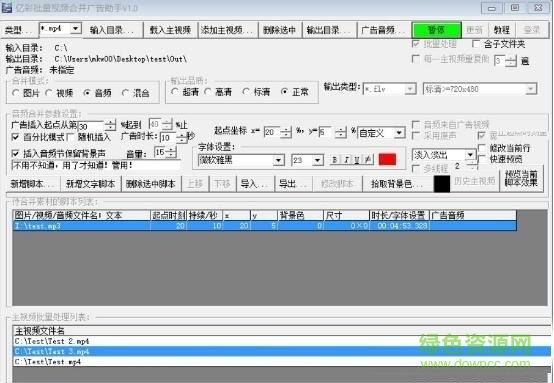Click the 类型 button
554x383 pixels.
point(19,30)
